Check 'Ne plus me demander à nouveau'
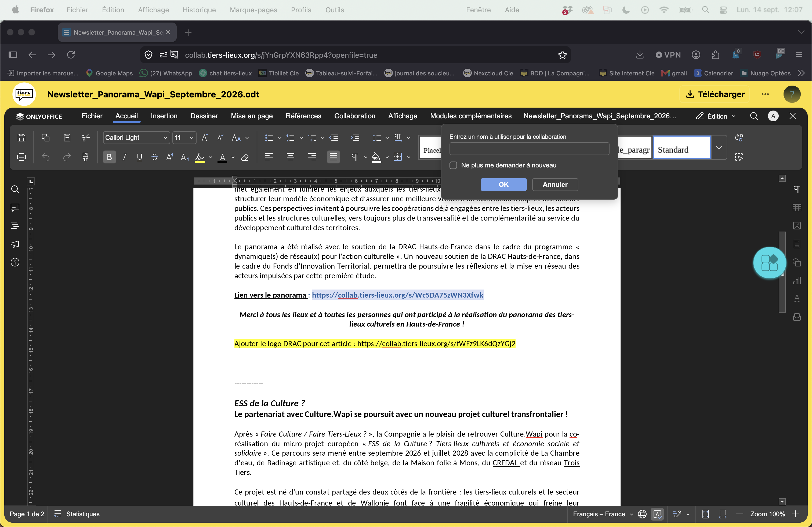Viewport: 812px width, 527px height. (453, 165)
